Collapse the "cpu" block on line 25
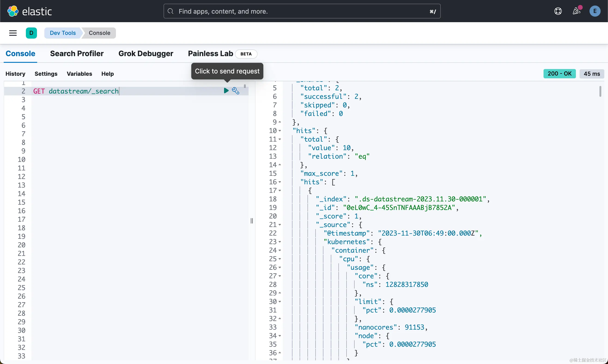This screenshot has width=608, height=364. coord(280,259)
